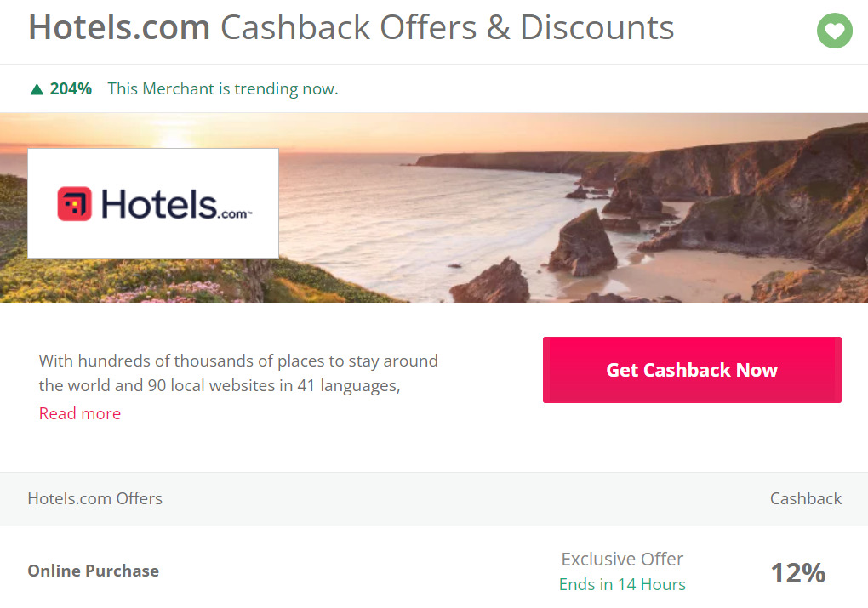The image size is (868, 608).
Task: Select the 12% cashback rate
Action: 798,573
